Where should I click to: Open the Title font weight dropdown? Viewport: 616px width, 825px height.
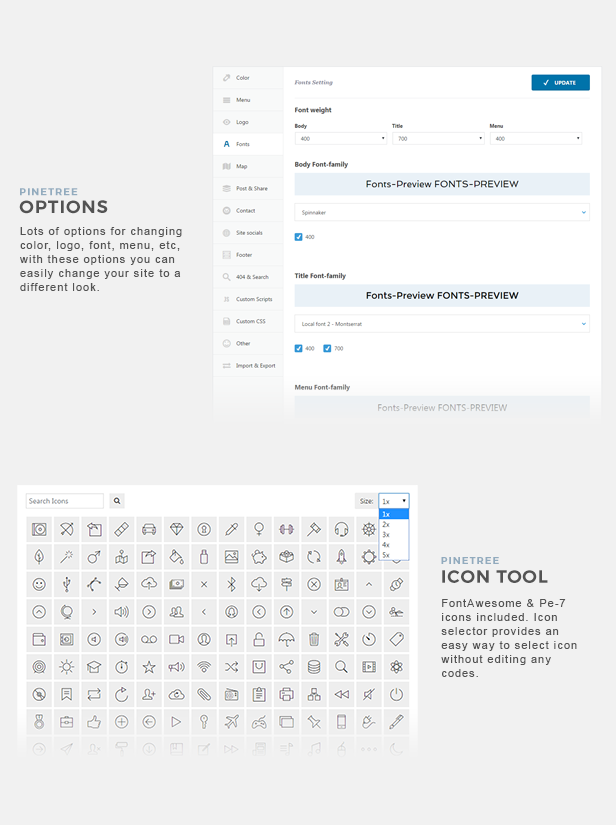point(438,139)
